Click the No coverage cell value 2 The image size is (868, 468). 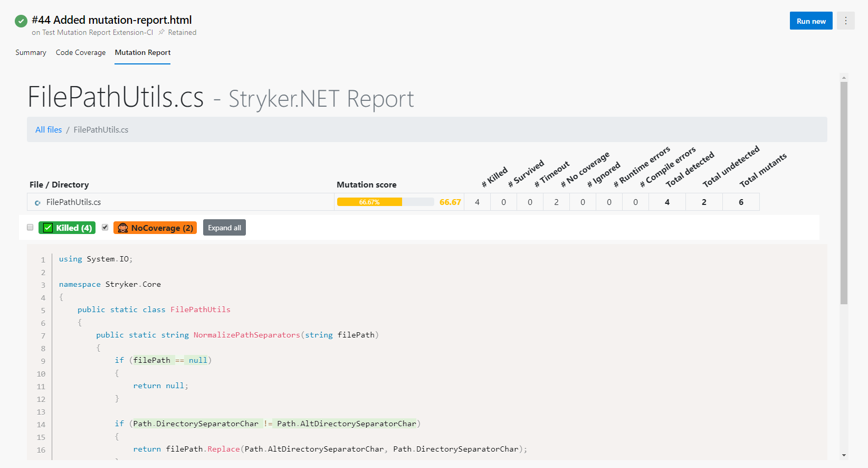pos(556,202)
